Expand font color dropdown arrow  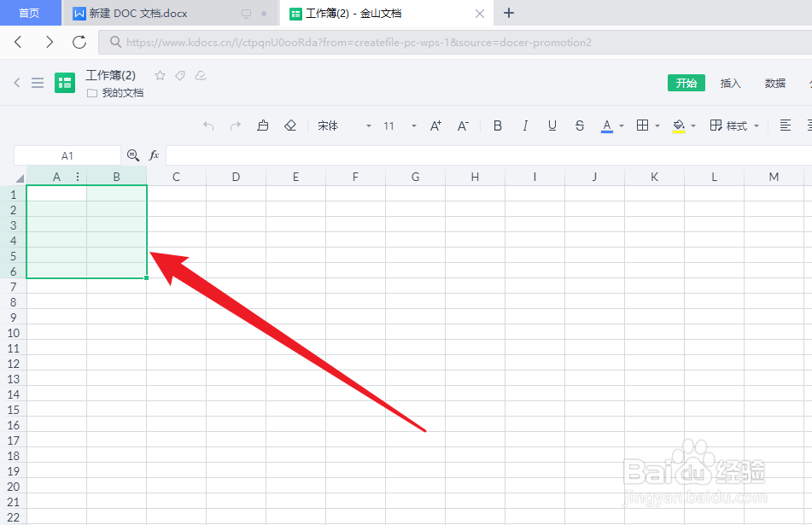622,125
